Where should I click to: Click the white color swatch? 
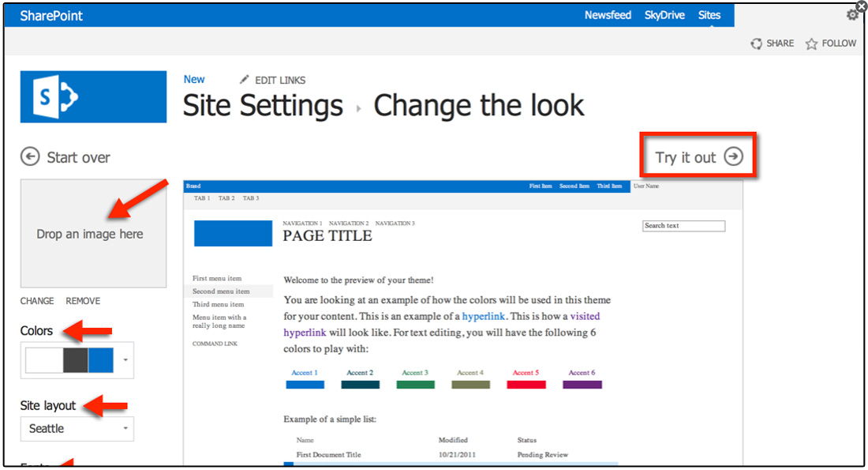pyautogui.click(x=44, y=360)
